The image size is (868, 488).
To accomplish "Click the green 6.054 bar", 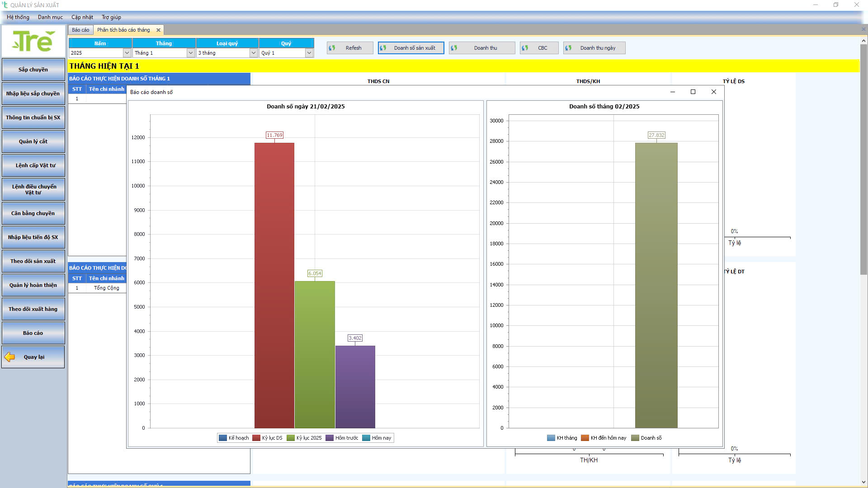I will pyautogui.click(x=315, y=355).
